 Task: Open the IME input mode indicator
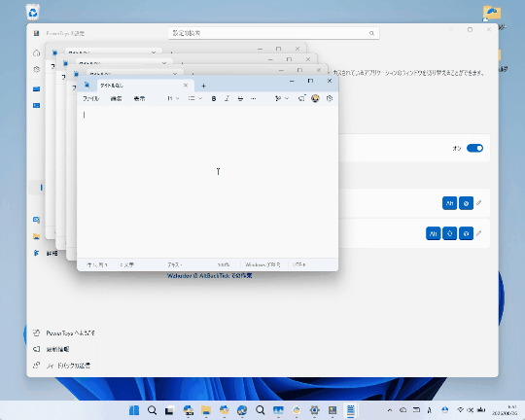[x=430, y=410]
